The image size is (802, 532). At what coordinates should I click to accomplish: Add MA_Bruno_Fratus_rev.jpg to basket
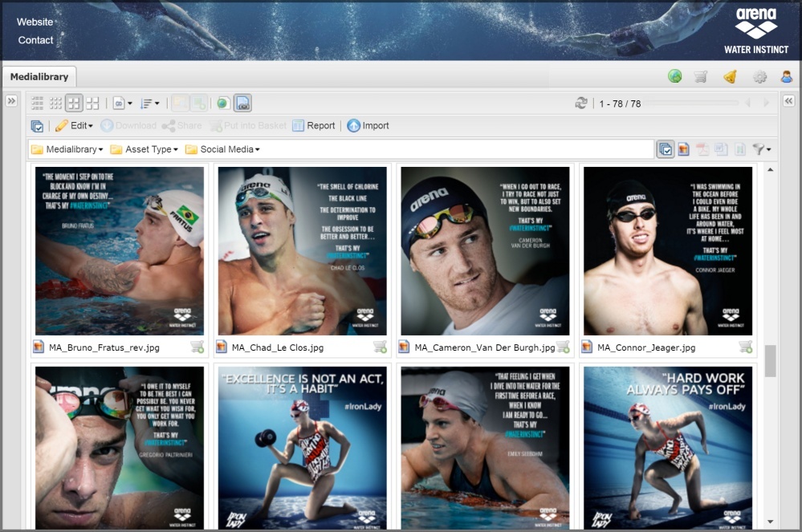[x=197, y=347]
